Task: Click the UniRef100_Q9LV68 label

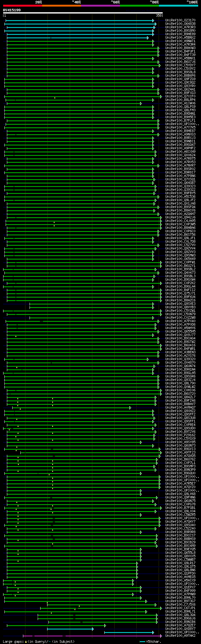Action: [180, 494]
